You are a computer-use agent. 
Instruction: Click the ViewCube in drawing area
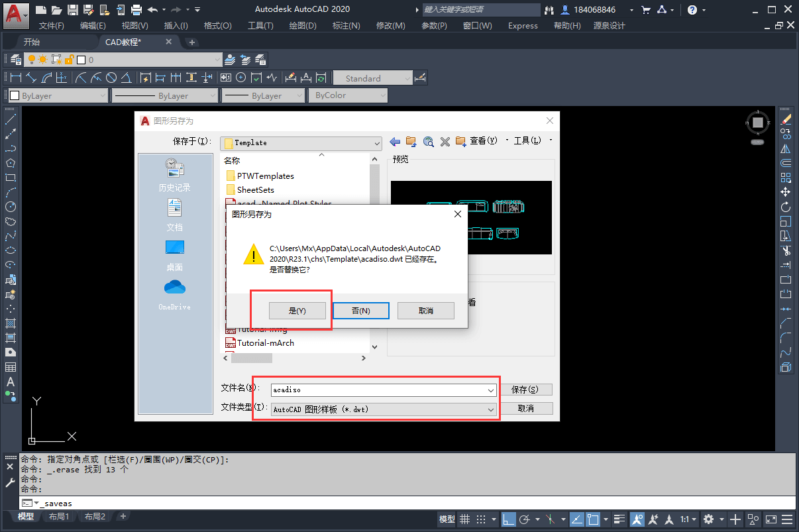[x=758, y=123]
